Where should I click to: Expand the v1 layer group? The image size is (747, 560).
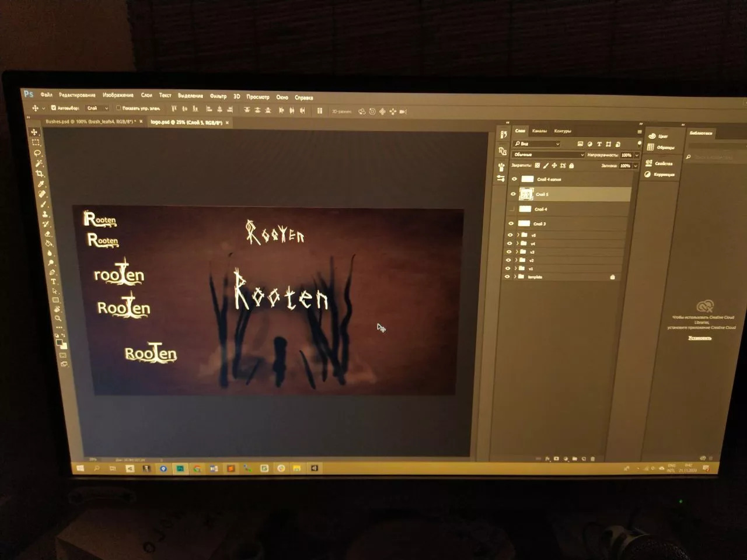click(516, 268)
